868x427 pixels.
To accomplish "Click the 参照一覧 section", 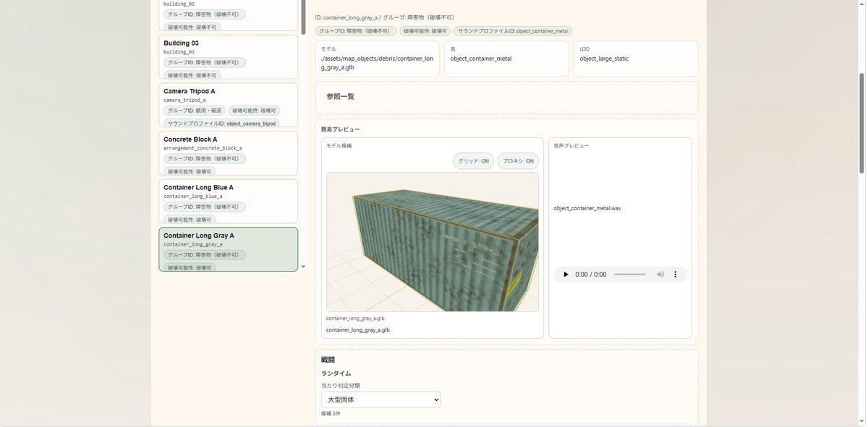I will click(x=507, y=97).
